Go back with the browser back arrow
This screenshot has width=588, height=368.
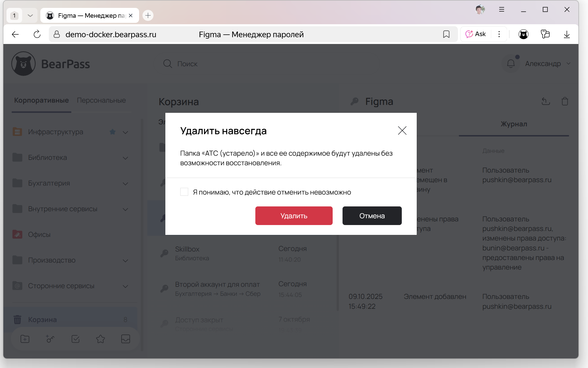[15, 34]
